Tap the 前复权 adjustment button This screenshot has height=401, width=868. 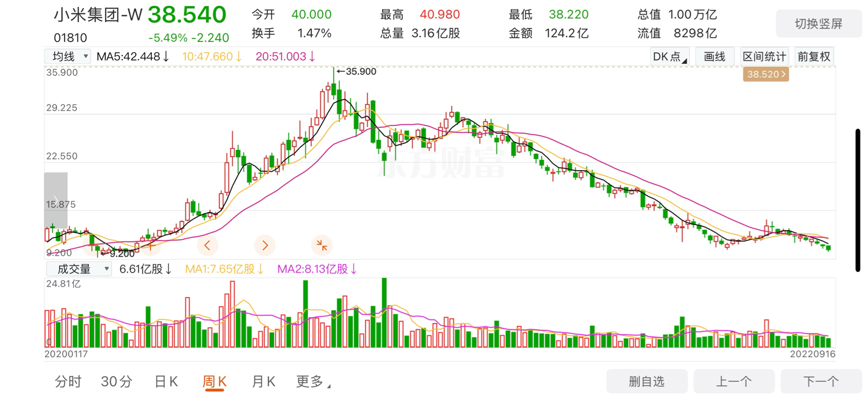click(x=814, y=56)
